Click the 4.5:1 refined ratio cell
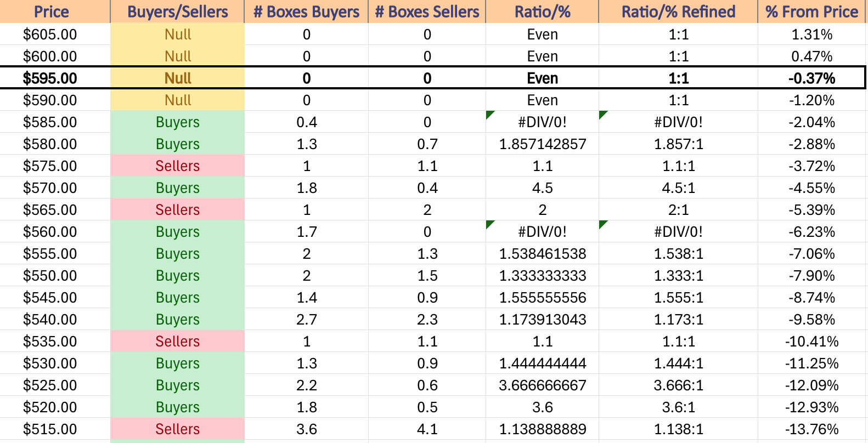Screen dimensions: 868x443 678,188
